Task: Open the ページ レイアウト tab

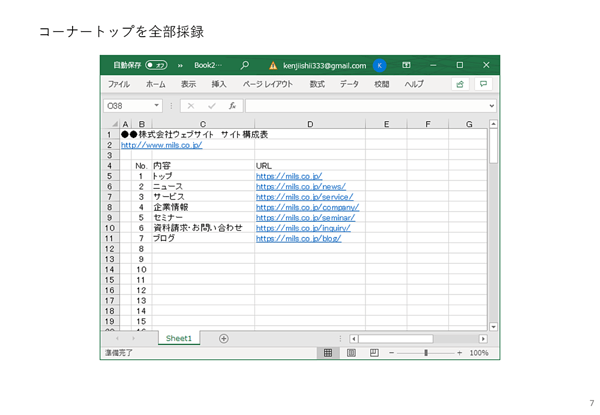Action: [x=267, y=84]
